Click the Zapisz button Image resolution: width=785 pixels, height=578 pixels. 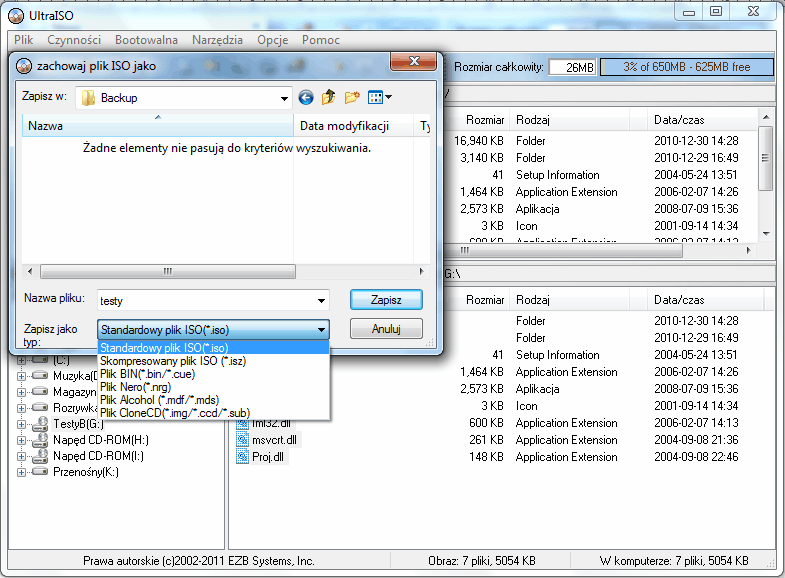(x=386, y=299)
